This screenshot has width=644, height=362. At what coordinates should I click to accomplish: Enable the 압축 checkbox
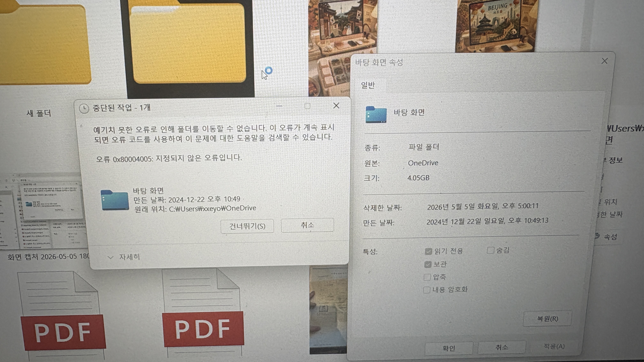click(427, 277)
